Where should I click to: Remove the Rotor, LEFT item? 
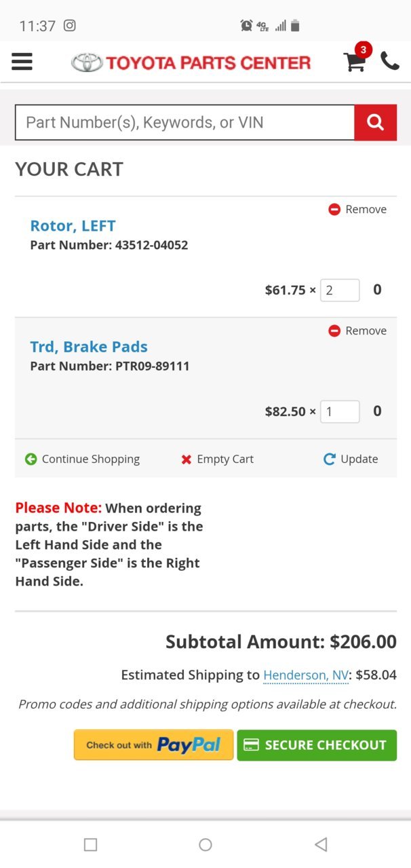(357, 210)
